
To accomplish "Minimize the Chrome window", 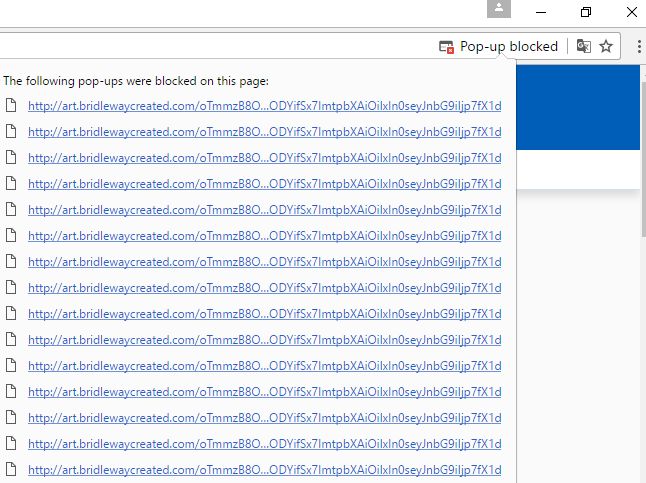I will pyautogui.click(x=541, y=12).
